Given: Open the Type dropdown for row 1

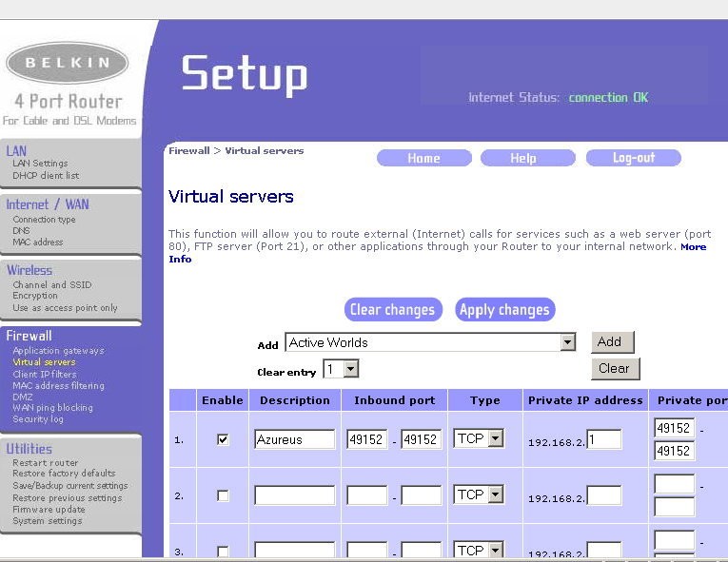Looking at the screenshot, I should coord(495,438).
